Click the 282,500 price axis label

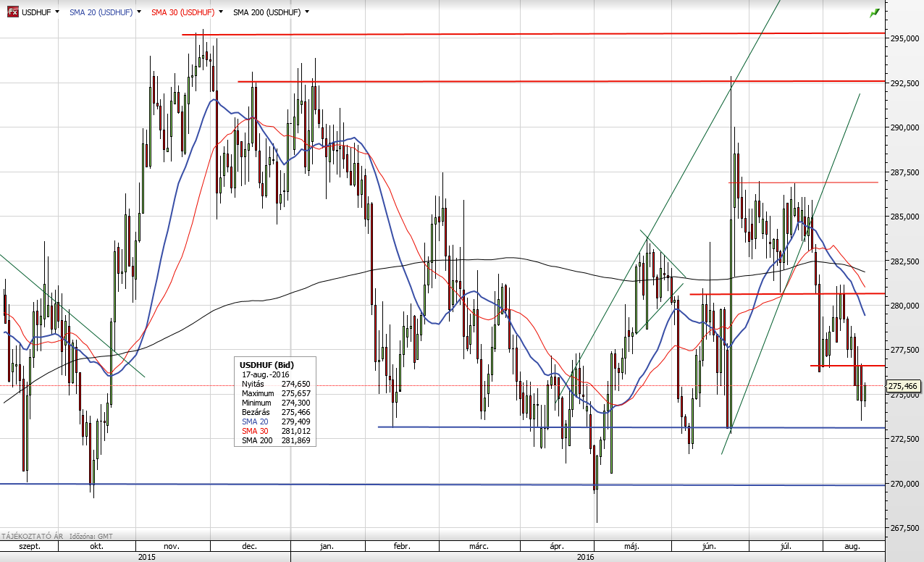pos(903,261)
